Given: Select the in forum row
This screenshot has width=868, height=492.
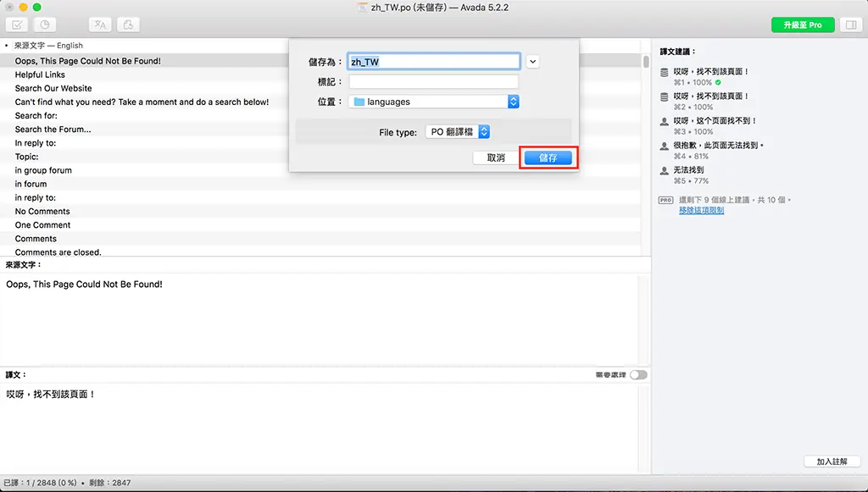Looking at the screenshot, I should [320, 184].
